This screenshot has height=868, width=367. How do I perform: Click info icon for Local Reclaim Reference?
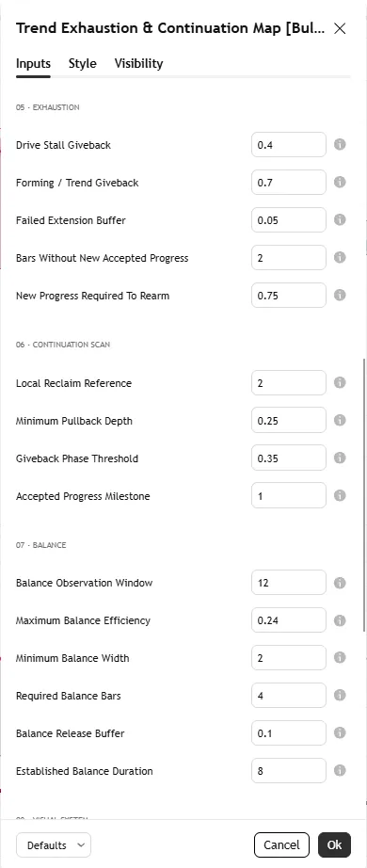pyautogui.click(x=340, y=382)
